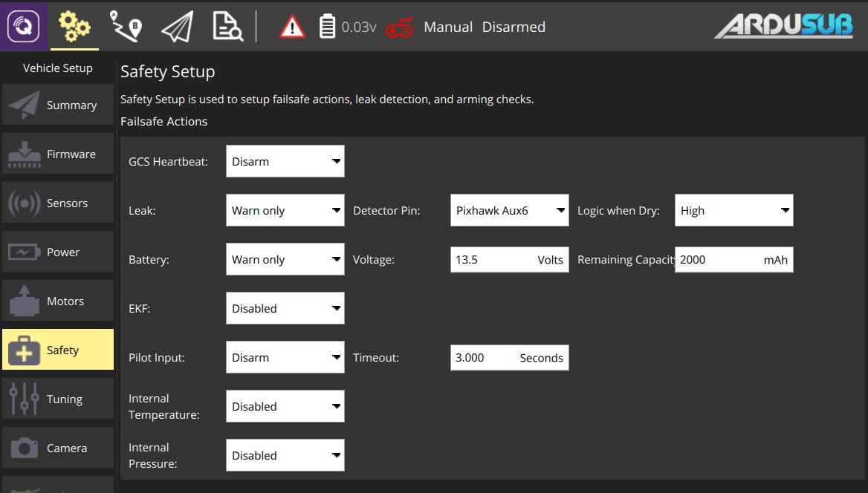Click the battery Voltage input field

pyautogui.click(x=509, y=260)
